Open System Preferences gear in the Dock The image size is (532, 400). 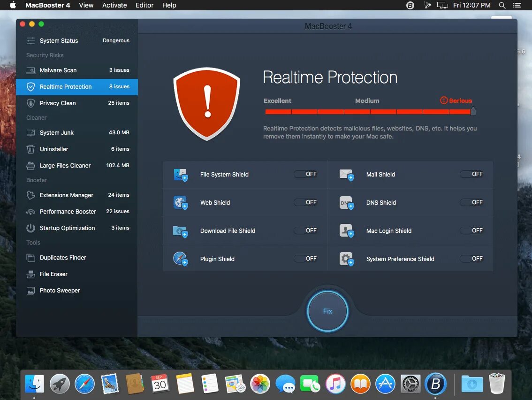(410, 384)
